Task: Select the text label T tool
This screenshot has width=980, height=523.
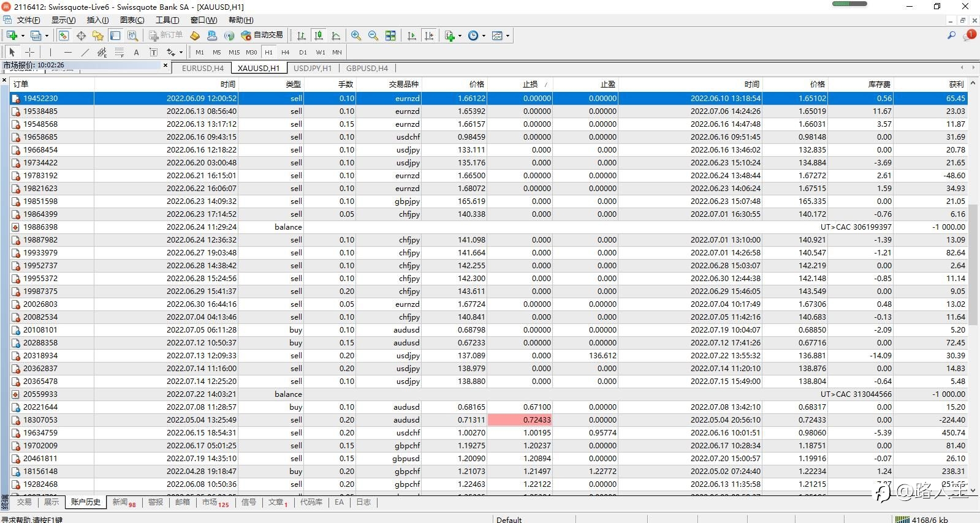Action: tap(153, 52)
